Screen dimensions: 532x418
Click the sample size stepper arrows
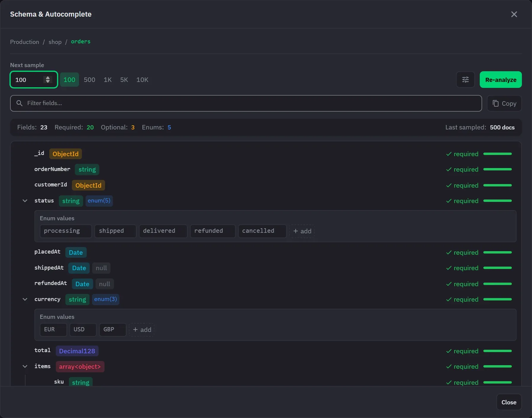[48, 80]
